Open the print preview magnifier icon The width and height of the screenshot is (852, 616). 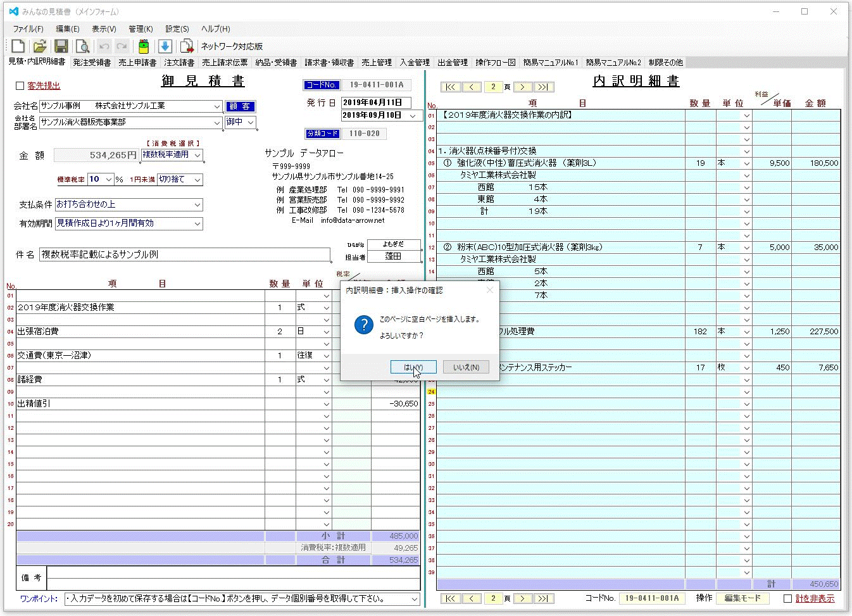(x=82, y=46)
